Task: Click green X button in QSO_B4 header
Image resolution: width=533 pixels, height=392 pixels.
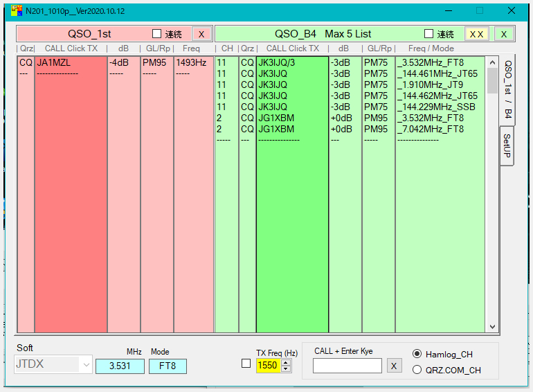Action: 504,34
